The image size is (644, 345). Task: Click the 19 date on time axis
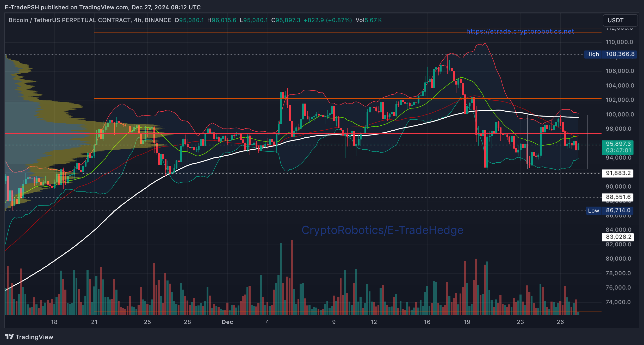(x=467, y=322)
